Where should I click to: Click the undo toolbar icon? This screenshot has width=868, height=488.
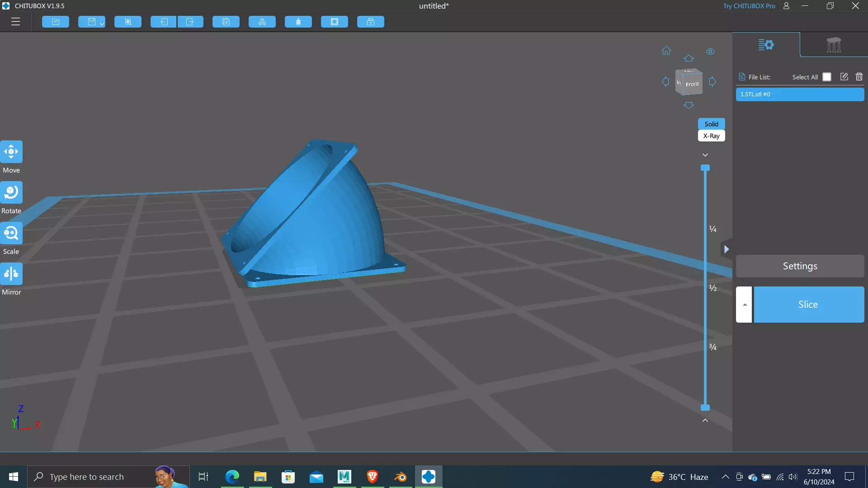coord(163,22)
